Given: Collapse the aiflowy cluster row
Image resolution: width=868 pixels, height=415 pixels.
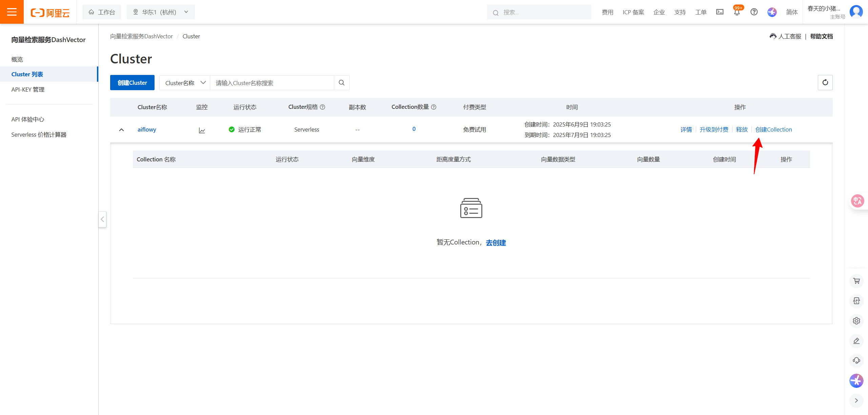Looking at the screenshot, I should pyautogui.click(x=121, y=130).
